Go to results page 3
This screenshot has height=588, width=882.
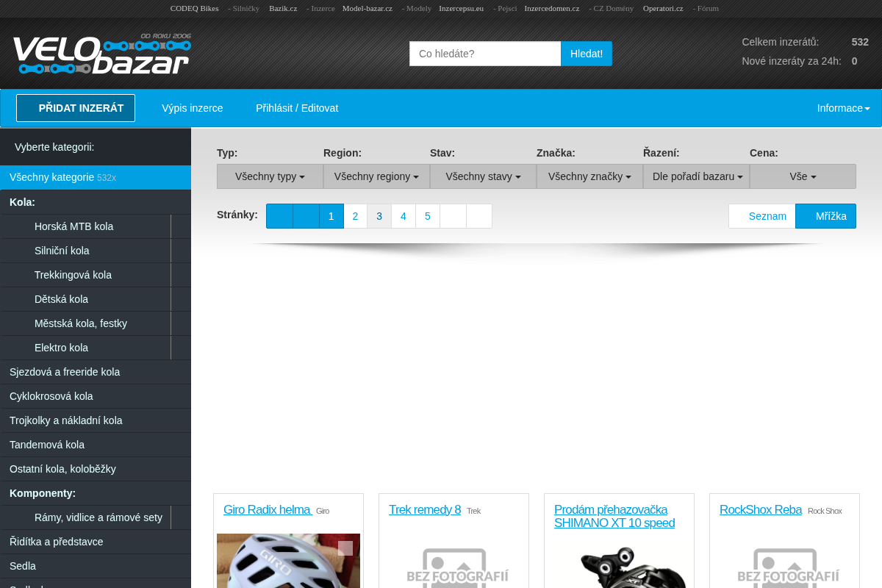(379, 216)
